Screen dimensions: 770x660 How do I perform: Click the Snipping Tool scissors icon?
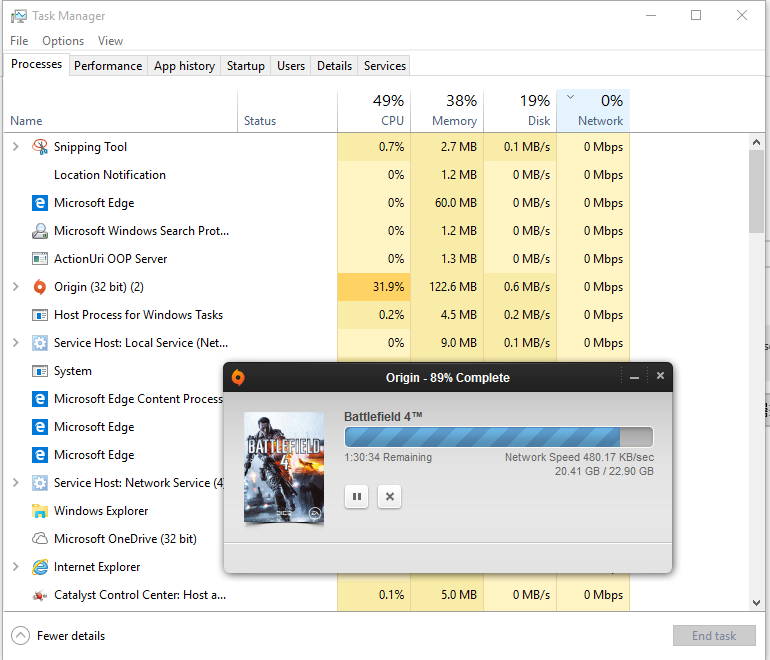[40, 147]
